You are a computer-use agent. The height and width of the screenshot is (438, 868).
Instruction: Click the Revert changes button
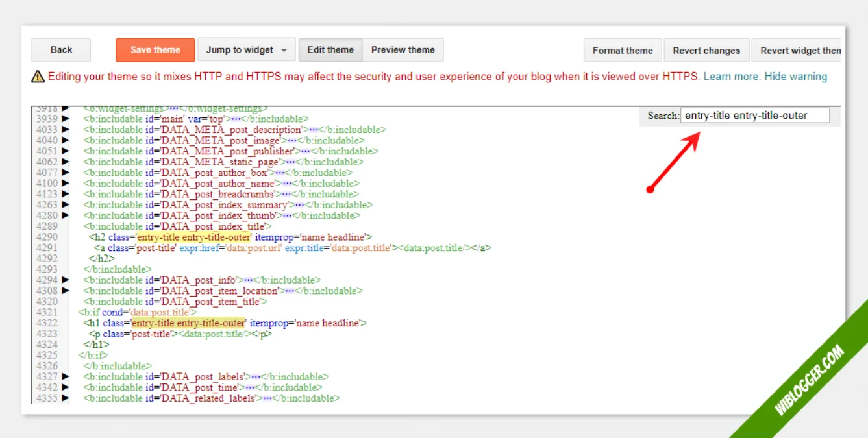[x=706, y=51]
